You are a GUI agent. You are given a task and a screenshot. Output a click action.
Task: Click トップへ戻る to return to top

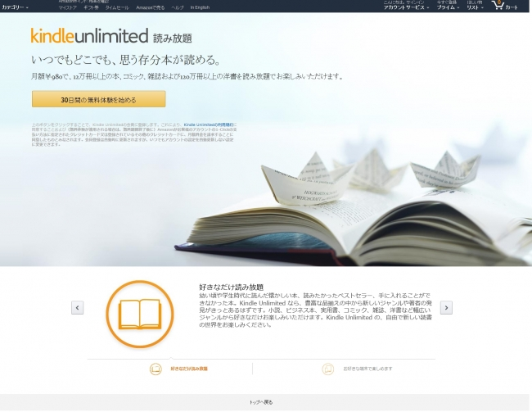pos(262,402)
